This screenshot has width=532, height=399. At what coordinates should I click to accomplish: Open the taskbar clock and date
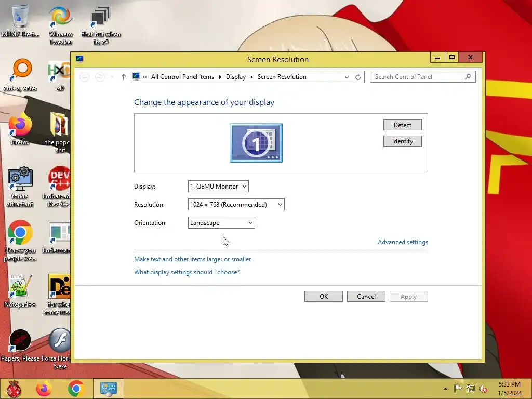tap(510, 389)
